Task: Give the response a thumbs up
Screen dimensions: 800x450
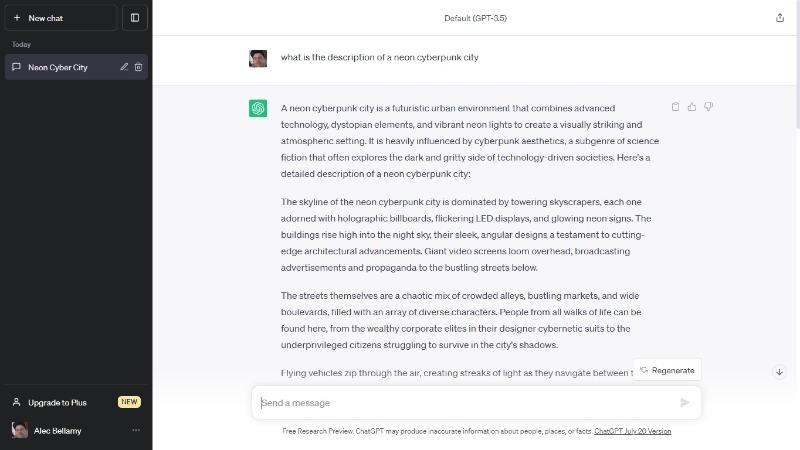Action: (x=692, y=107)
